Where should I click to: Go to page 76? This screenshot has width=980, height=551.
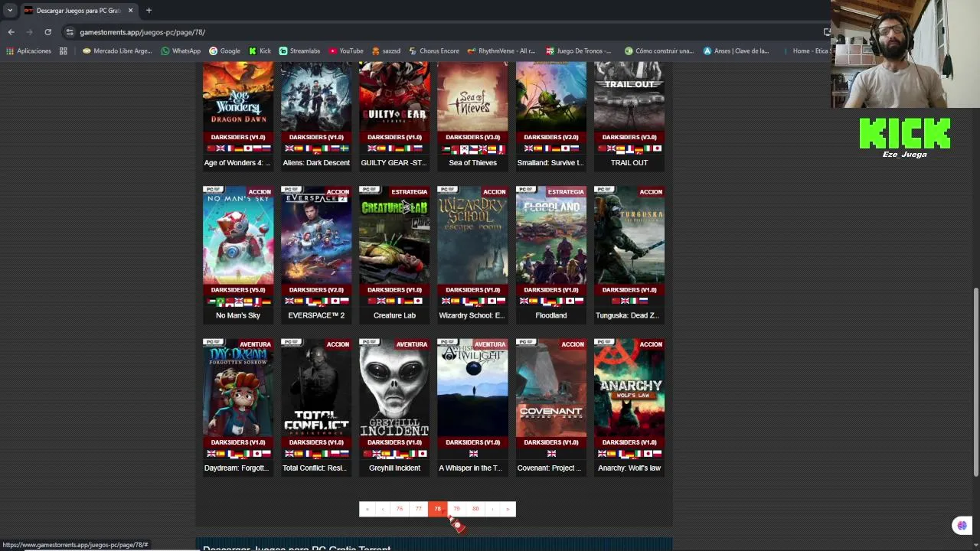[x=400, y=509]
